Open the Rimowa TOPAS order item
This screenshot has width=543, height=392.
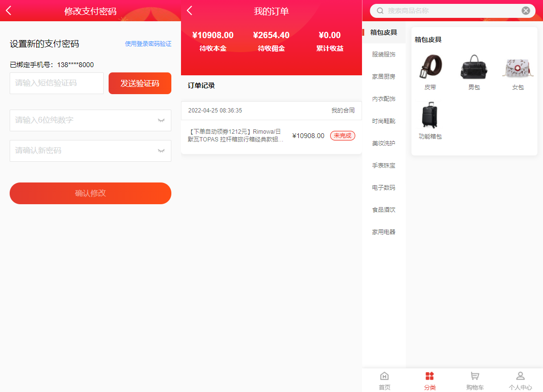click(x=236, y=135)
